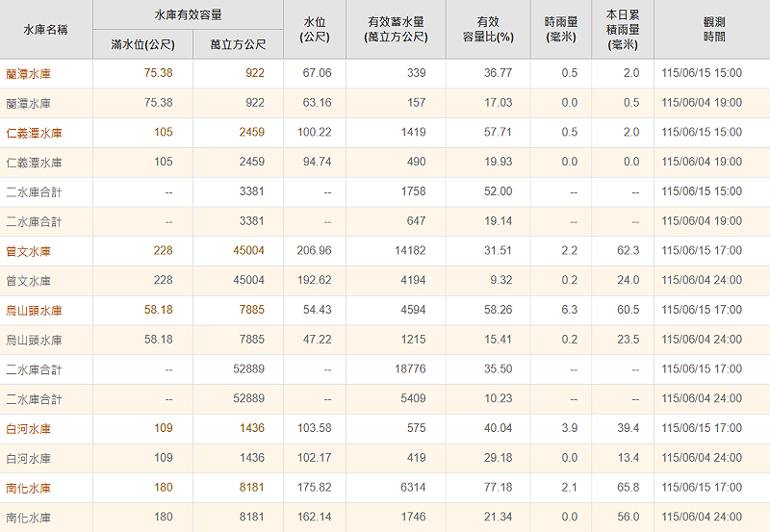Click the 有效容量比(%) column header
The height and width of the screenshot is (532, 770).
[488, 30]
